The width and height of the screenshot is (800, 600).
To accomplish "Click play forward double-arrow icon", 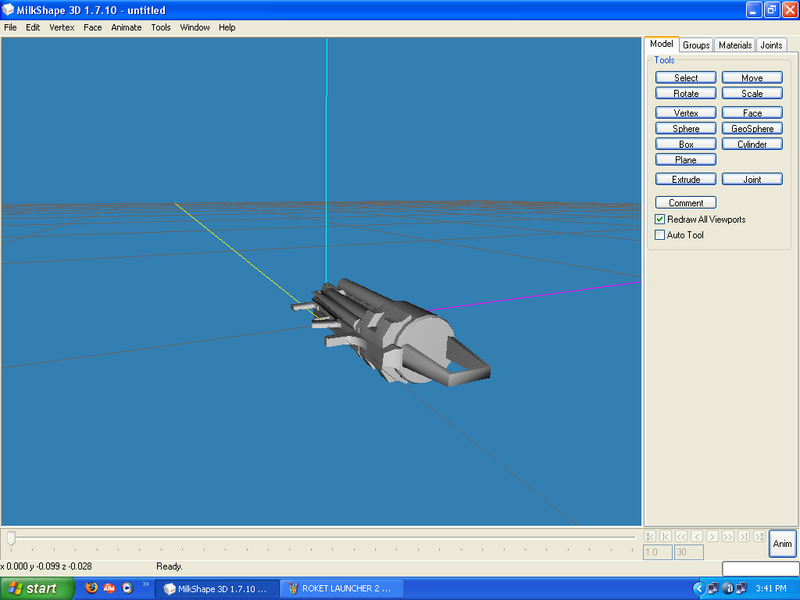I will tap(728, 536).
